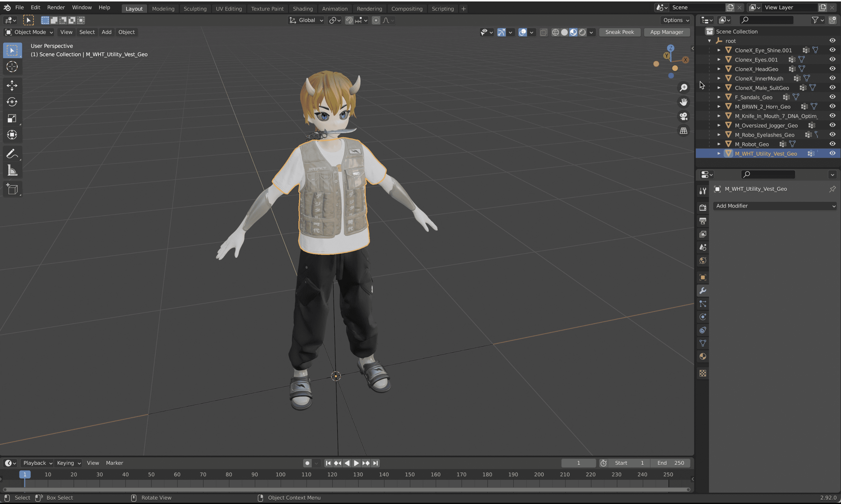Select the Add Cube tool

point(12,189)
